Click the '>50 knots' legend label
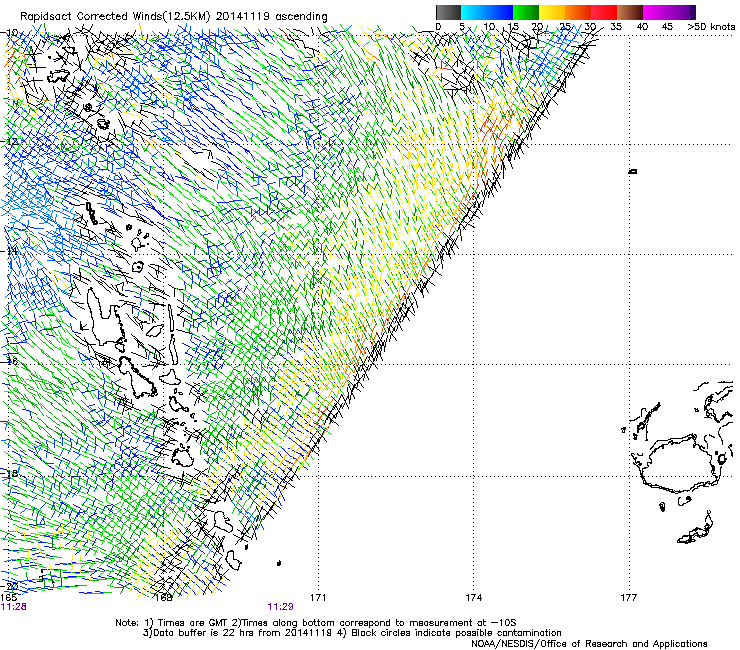The height and width of the screenshot is (650, 740). click(711, 27)
